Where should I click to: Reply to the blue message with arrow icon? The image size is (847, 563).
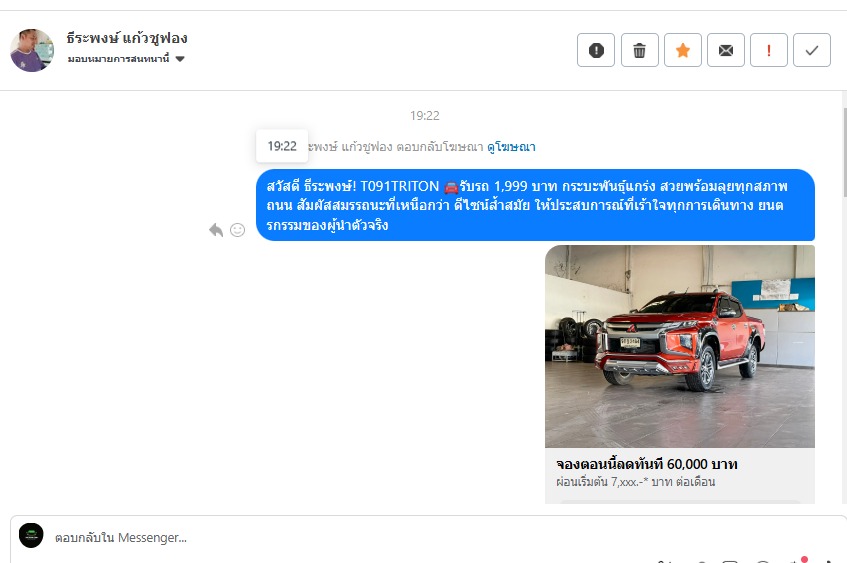pos(216,230)
